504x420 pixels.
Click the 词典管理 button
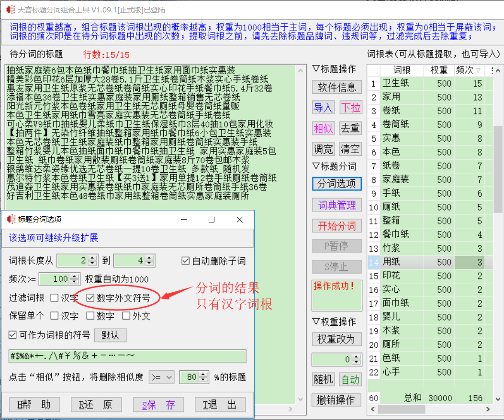point(337,205)
